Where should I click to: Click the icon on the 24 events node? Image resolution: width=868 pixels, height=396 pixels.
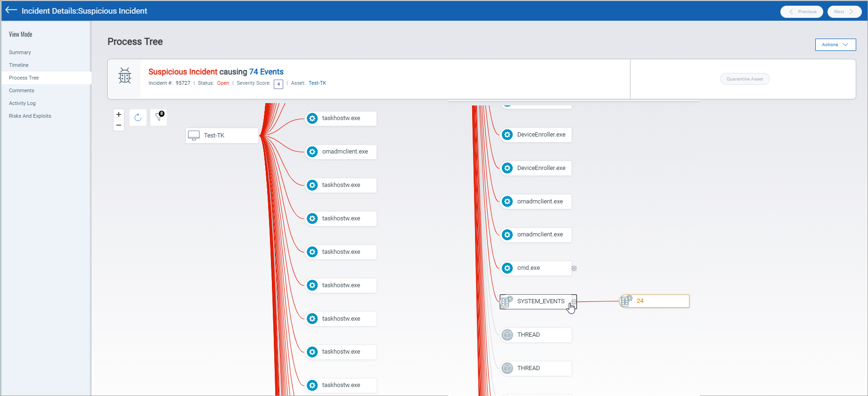point(626,300)
